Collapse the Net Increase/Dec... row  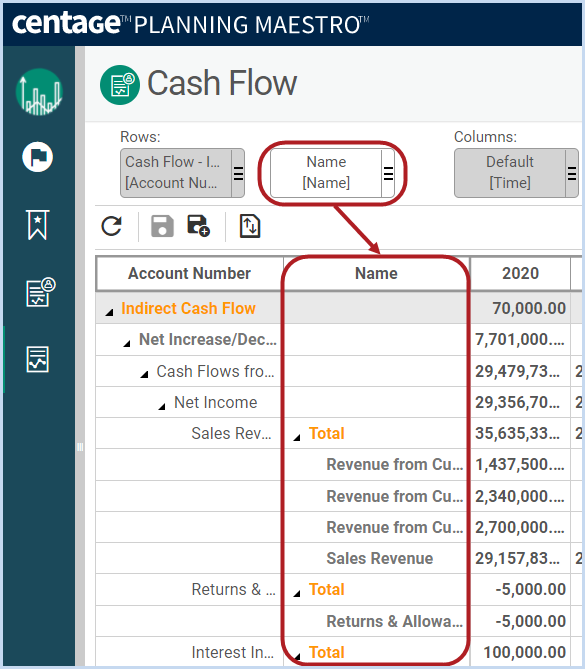pyautogui.click(x=127, y=343)
